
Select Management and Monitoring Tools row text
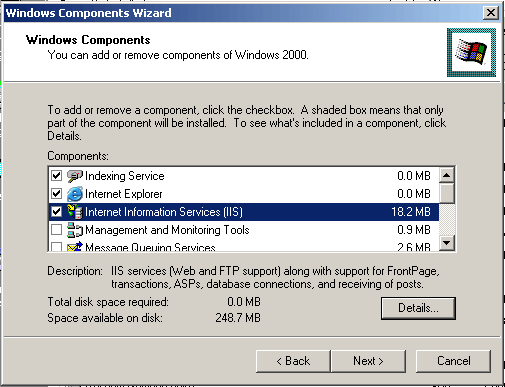[167, 230]
